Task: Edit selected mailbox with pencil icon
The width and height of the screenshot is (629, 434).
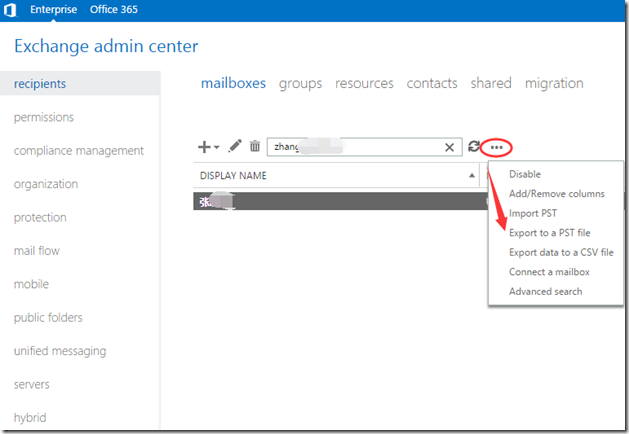Action: [235, 146]
